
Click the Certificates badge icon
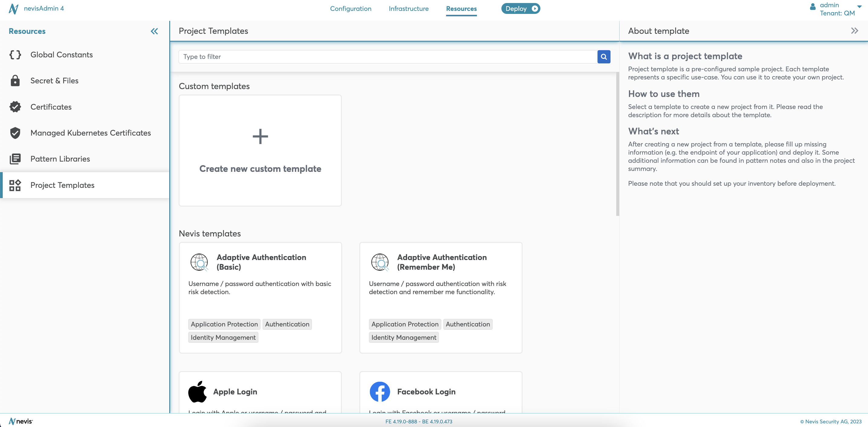click(x=15, y=107)
